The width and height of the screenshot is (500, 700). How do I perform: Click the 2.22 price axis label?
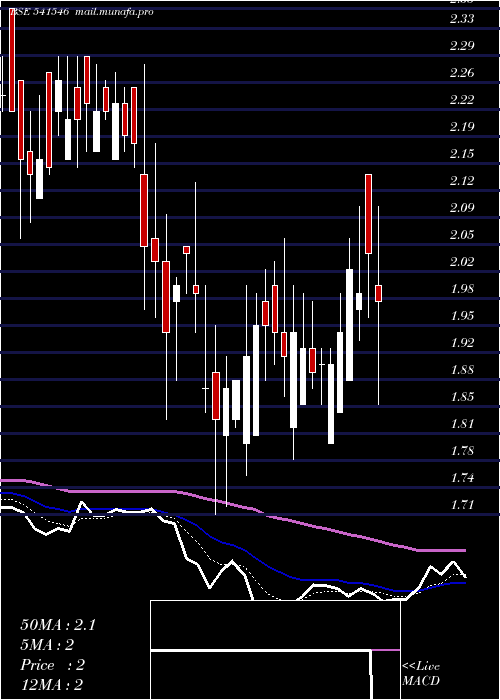[462, 100]
